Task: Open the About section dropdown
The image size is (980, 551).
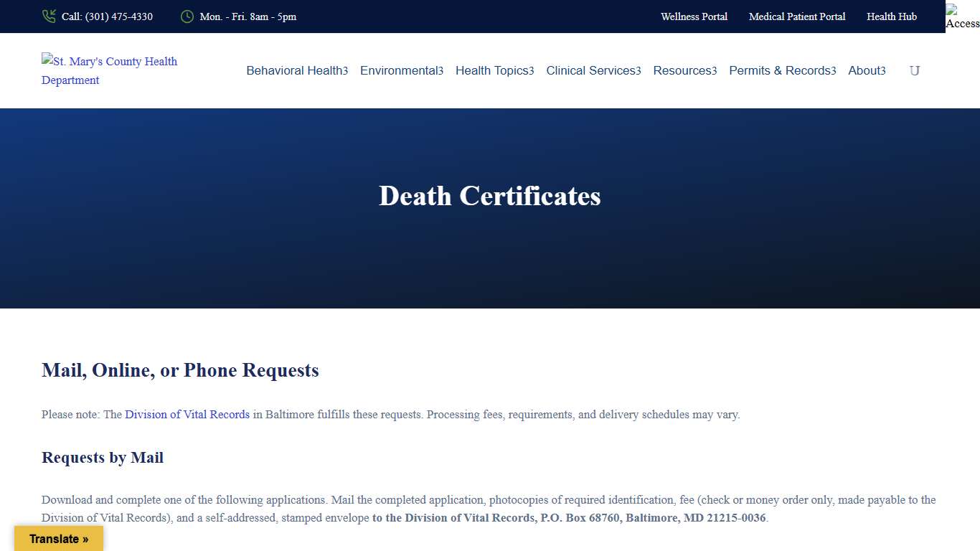Action: (x=866, y=70)
